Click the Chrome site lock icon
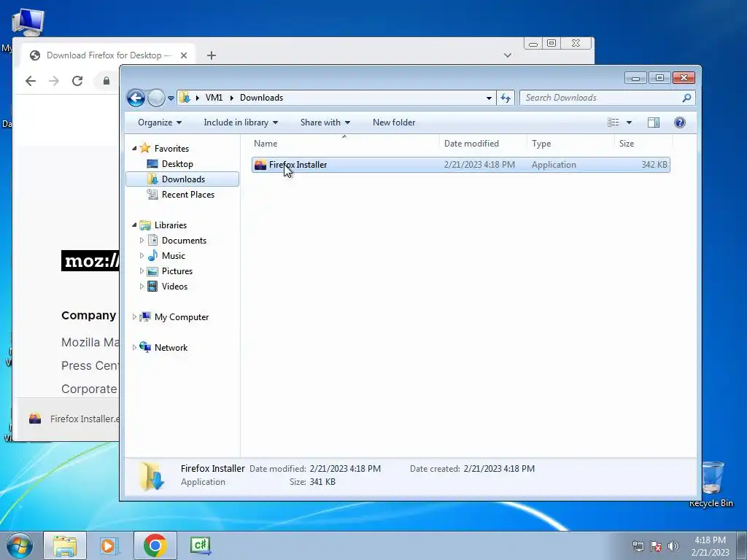Image resolution: width=747 pixels, height=560 pixels. click(107, 81)
